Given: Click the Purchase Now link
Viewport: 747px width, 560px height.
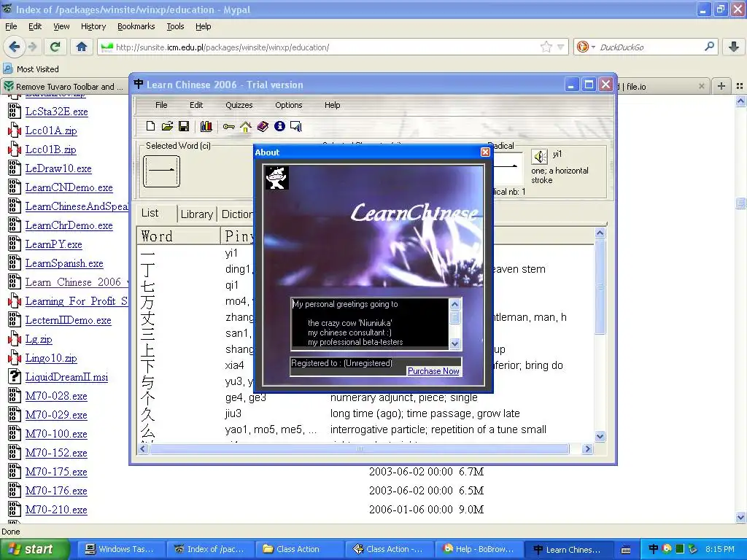Looking at the screenshot, I should (x=433, y=371).
